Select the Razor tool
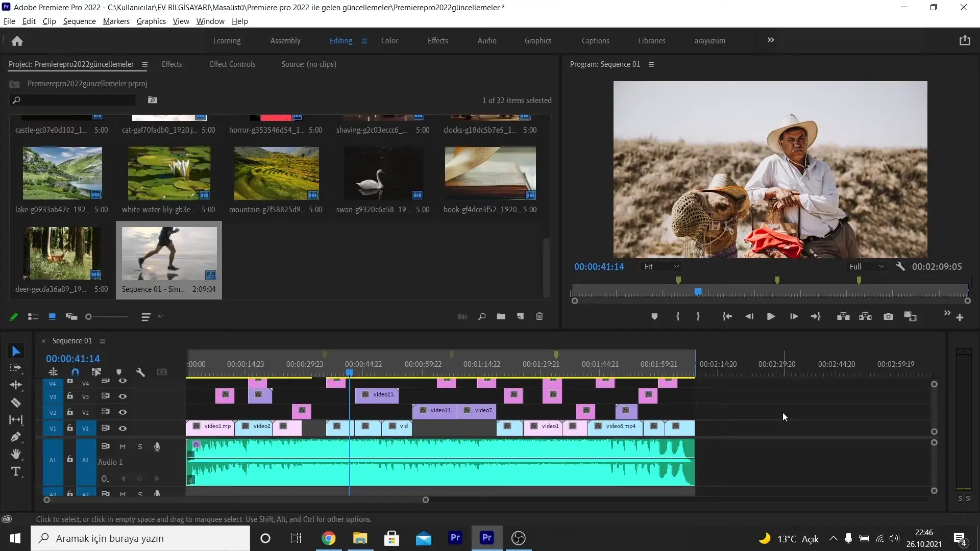Image resolution: width=980 pixels, height=551 pixels. tap(16, 403)
